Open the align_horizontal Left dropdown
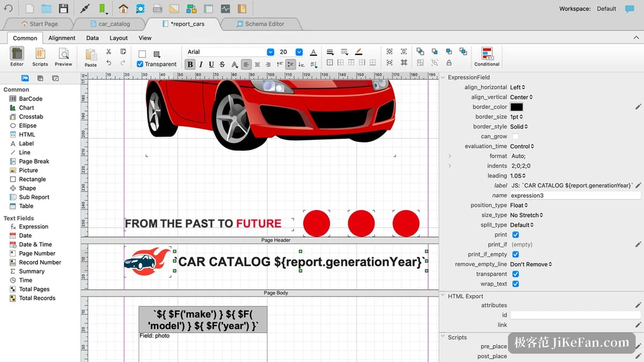Screen dimensions: 644x362 coord(517,87)
